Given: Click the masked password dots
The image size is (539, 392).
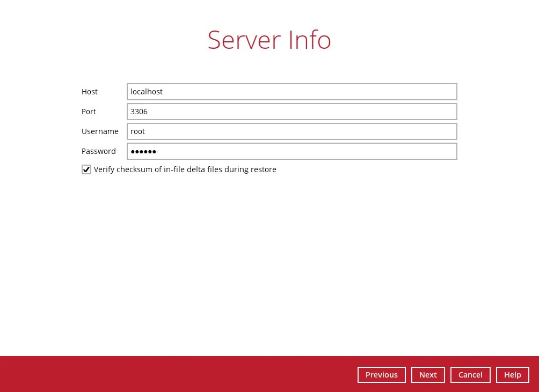Looking at the screenshot, I should click(x=143, y=152).
